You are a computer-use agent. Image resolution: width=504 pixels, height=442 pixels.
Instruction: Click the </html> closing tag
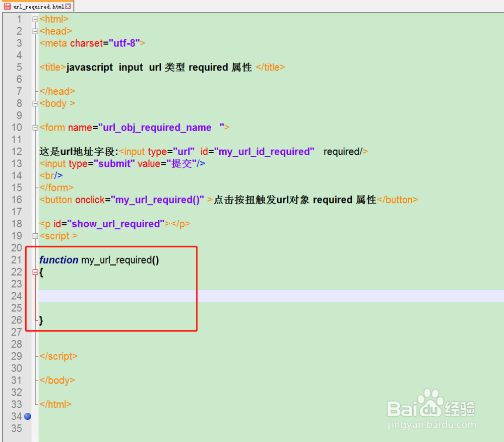[x=55, y=404]
